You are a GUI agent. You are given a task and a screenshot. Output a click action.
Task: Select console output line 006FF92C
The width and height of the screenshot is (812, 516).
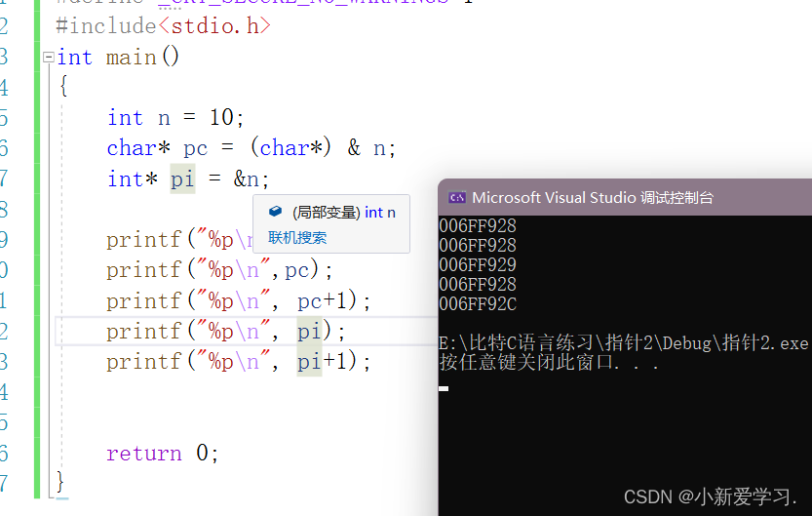478,303
